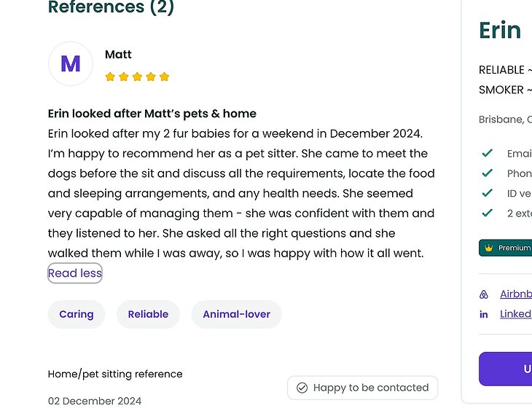Click the Happy to be contacted badge
The image size is (532, 408).
click(363, 388)
